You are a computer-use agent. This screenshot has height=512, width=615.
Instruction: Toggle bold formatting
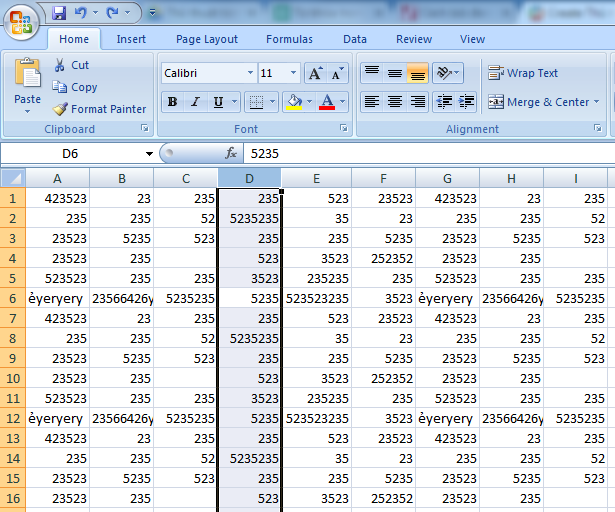(x=172, y=102)
